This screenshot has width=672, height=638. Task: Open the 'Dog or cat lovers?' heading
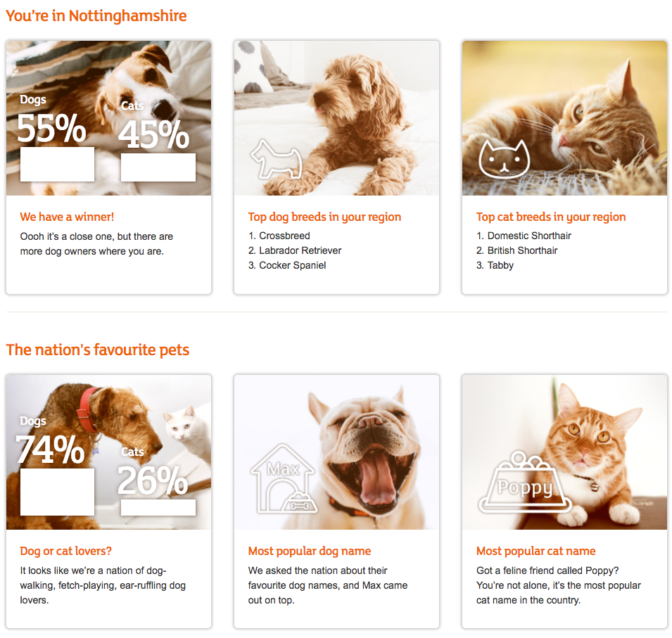click(65, 551)
